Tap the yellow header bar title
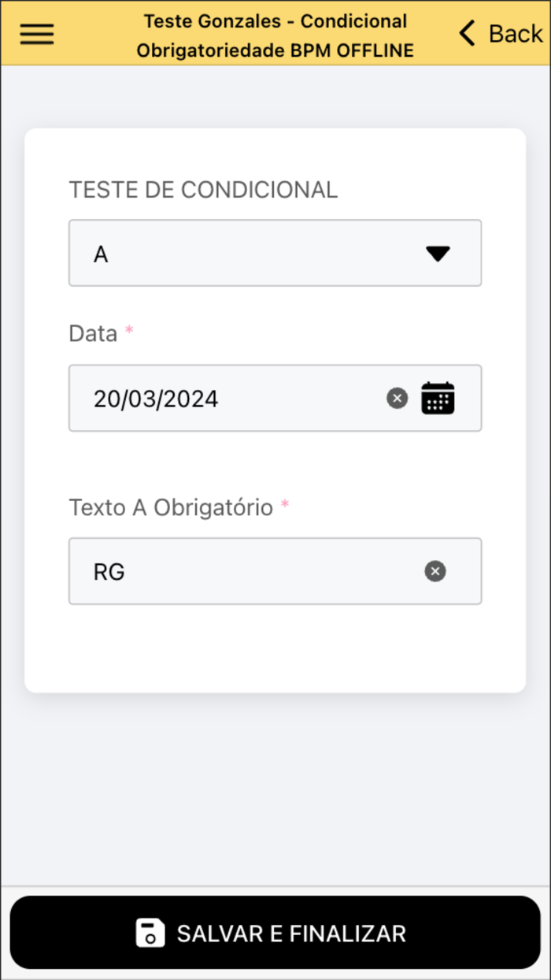551x980 pixels. [x=275, y=35]
